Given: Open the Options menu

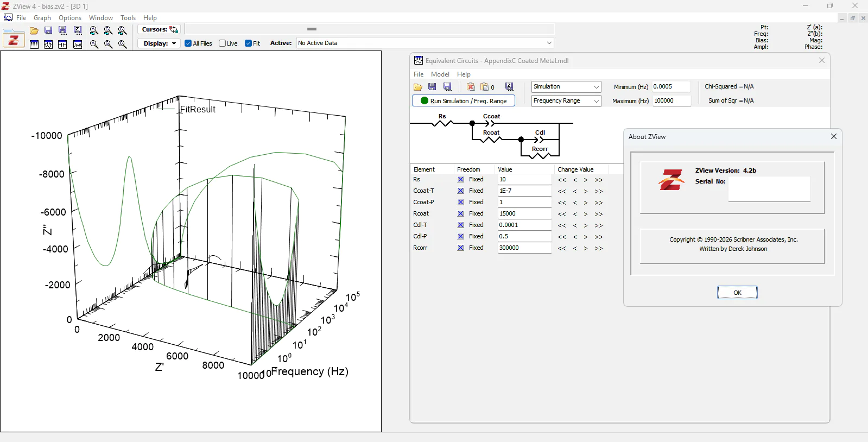Looking at the screenshot, I should [x=70, y=18].
